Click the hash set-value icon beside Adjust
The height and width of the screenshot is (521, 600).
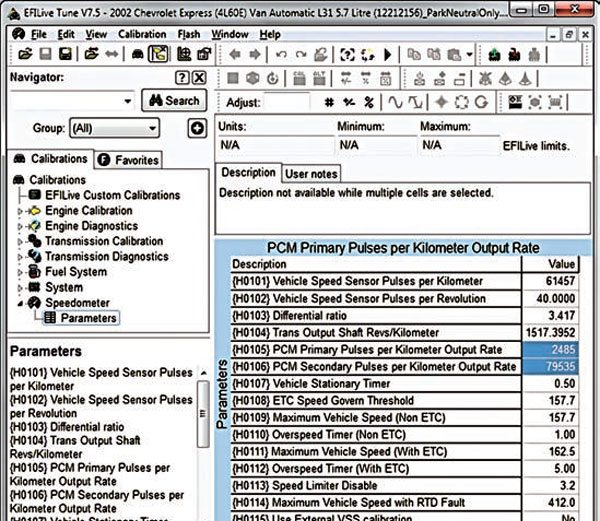(x=329, y=103)
